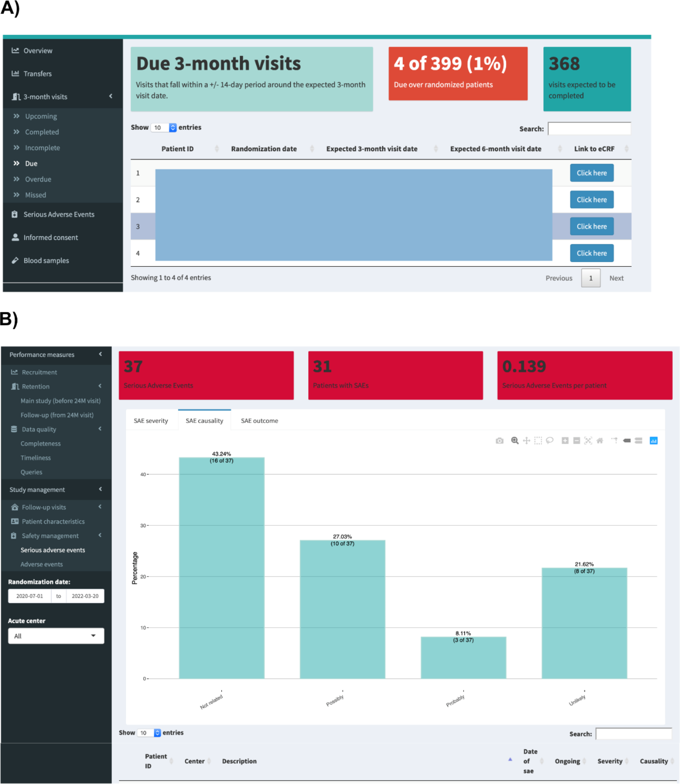
Task: Open Show entries dropdown below SAE chart
Action: click(149, 733)
